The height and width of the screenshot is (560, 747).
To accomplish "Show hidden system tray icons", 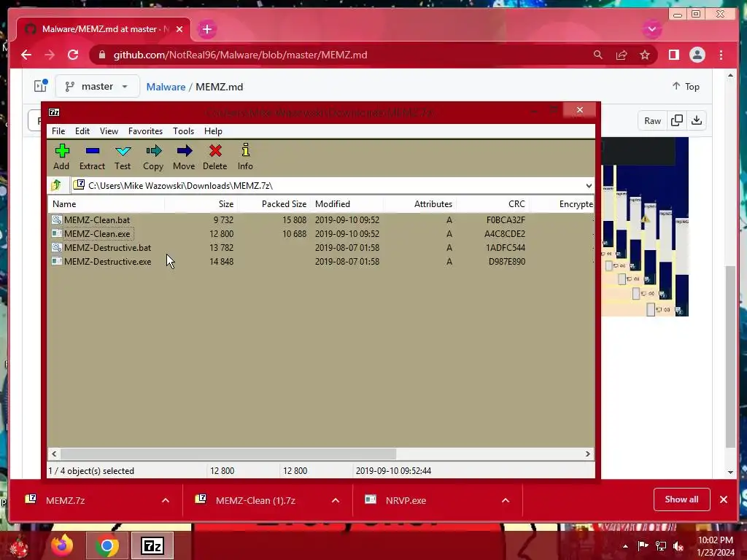I will point(625,546).
